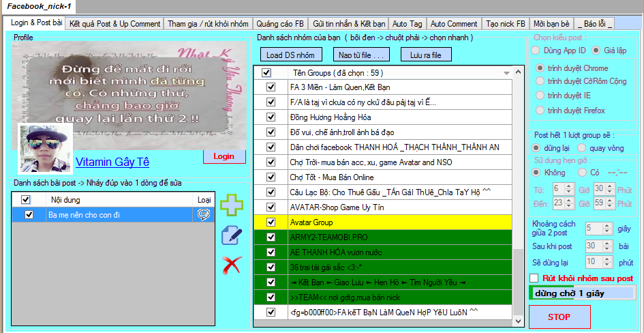Open the Tạo nick FB tab
This screenshot has height=333, width=644.
click(505, 24)
